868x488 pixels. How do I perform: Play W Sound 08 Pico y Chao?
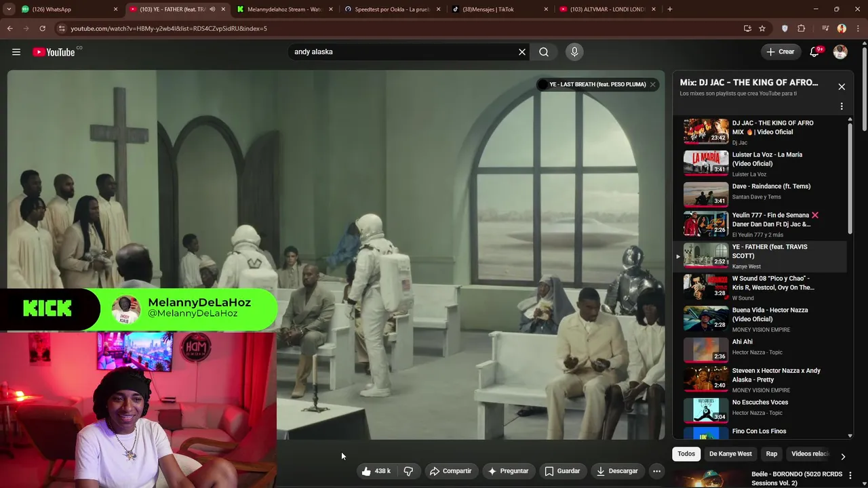coord(759,287)
